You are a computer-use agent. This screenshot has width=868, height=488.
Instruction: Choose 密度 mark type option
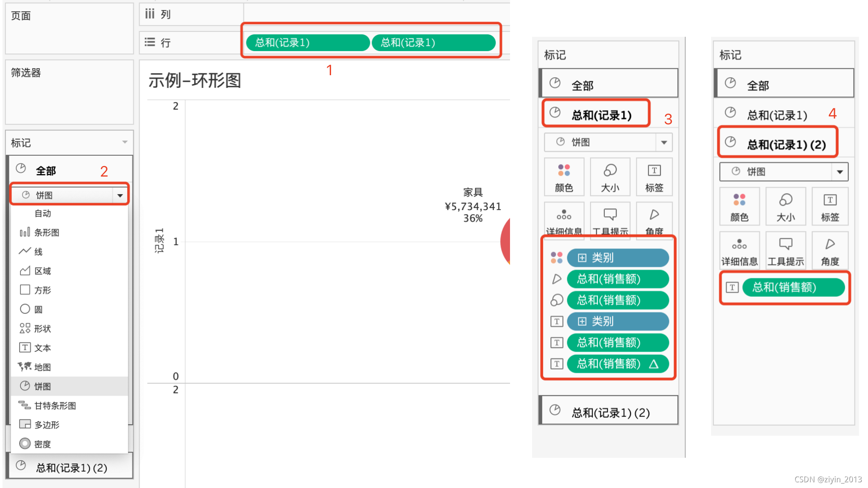[x=43, y=444]
